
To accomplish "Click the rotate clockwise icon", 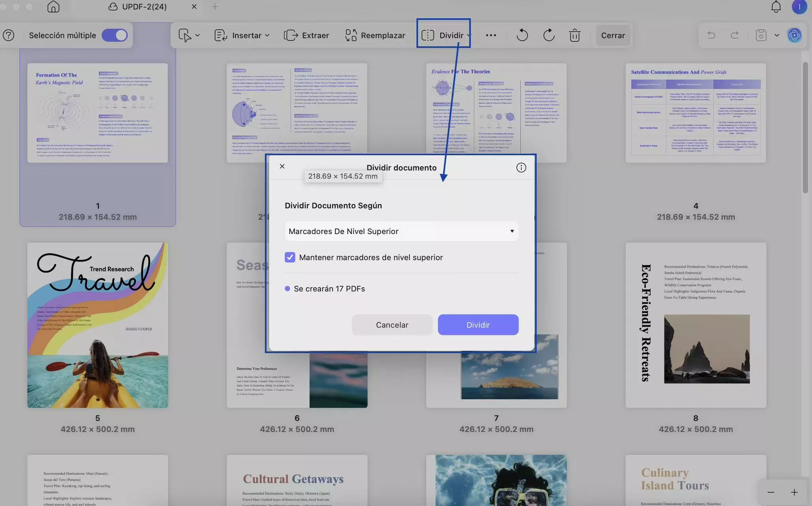I will [x=548, y=35].
